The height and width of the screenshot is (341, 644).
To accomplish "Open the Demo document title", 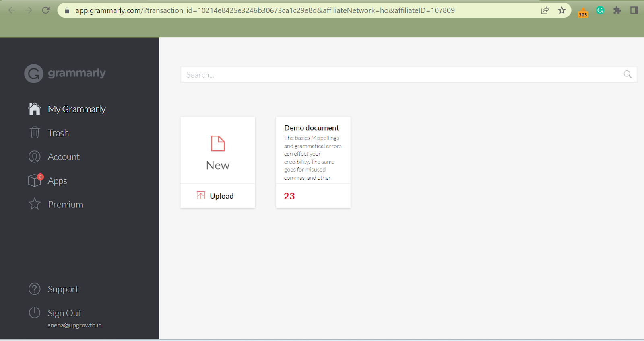I will pos(312,128).
